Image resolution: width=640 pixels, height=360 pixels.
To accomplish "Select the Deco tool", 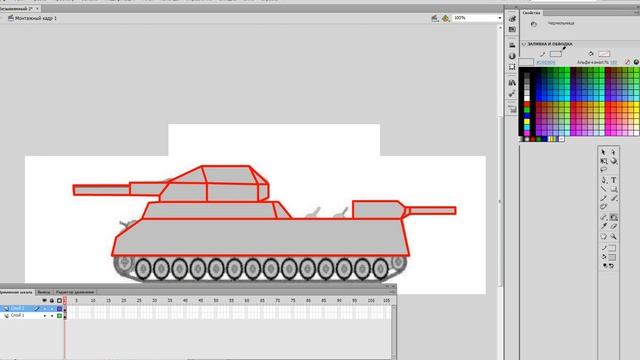I will [x=604, y=207].
